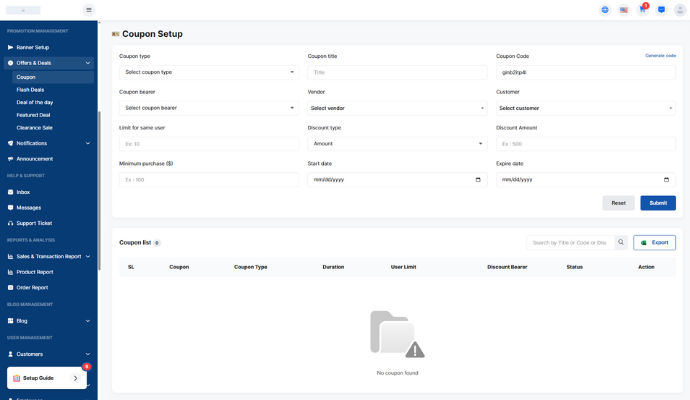Expand the Discount type Amount dropdown
690x400 pixels.
tap(397, 144)
